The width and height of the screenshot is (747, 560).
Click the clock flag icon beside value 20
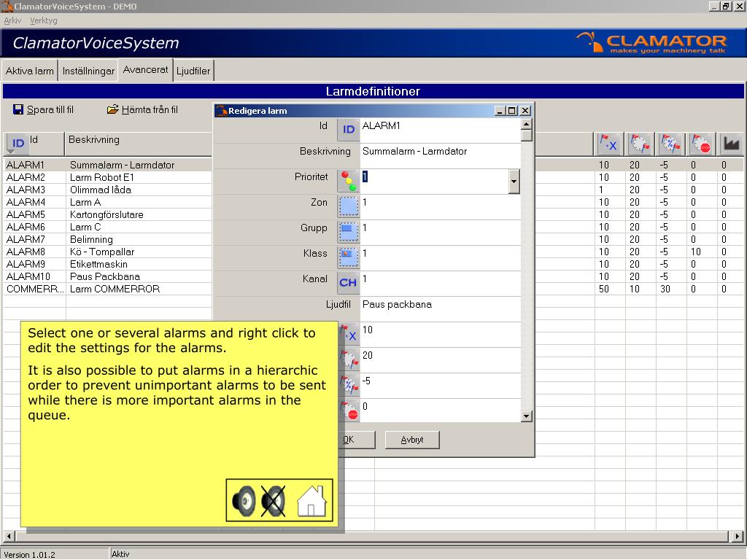[349, 359]
